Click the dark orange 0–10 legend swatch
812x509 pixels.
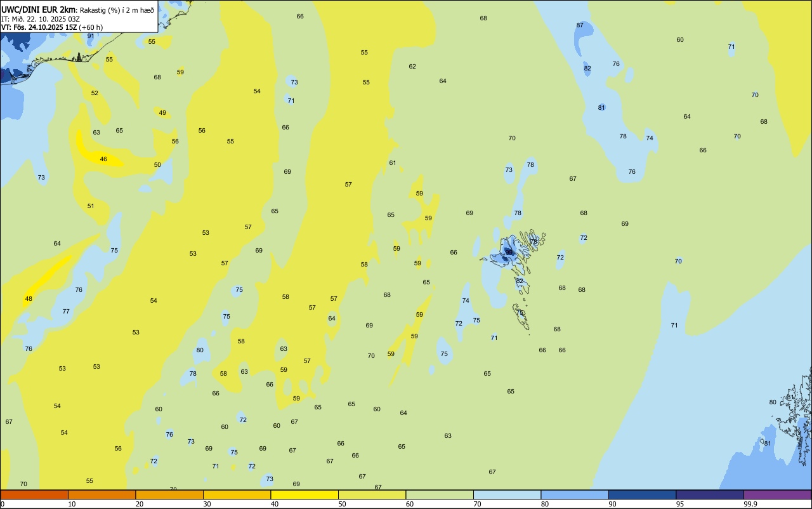click(x=34, y=494)
